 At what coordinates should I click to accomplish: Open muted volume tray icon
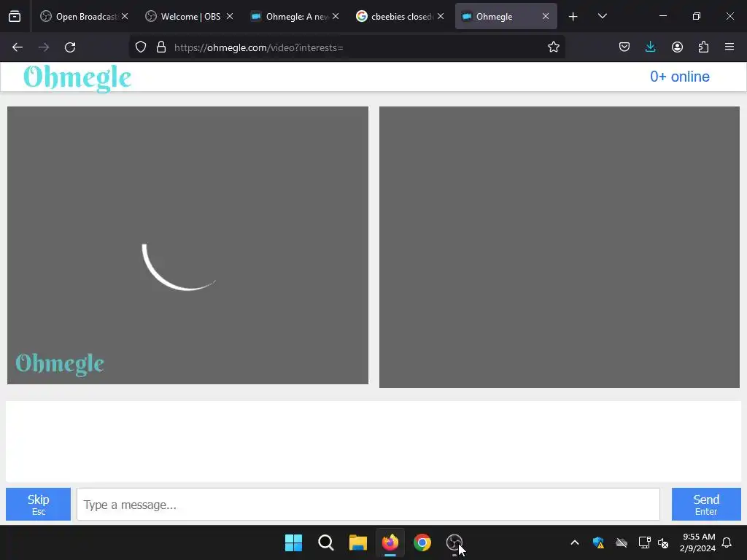coord(662,542)
